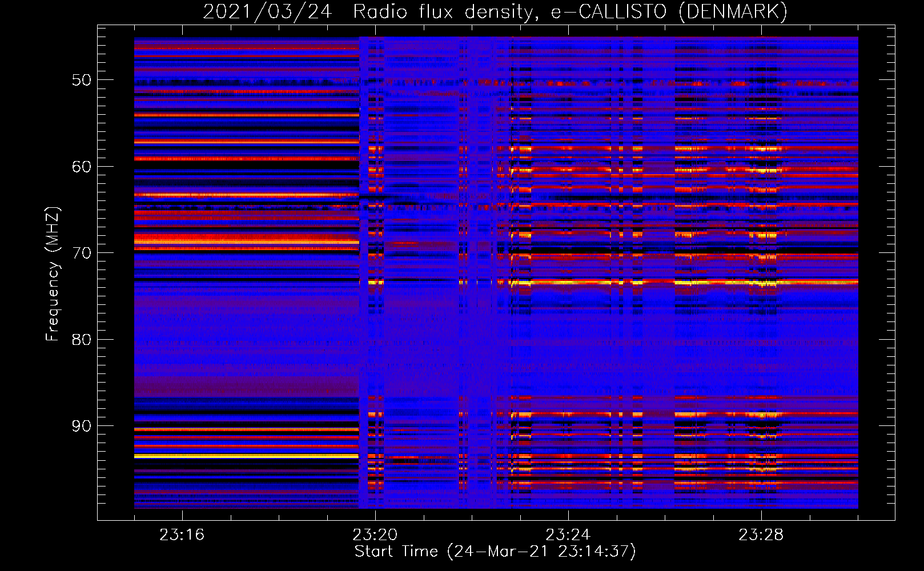Click the 70 frequency tick label

(x=82, y=253)
